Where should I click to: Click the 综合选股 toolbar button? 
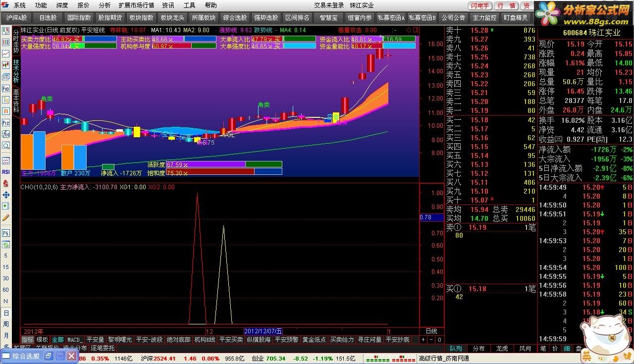235,18
